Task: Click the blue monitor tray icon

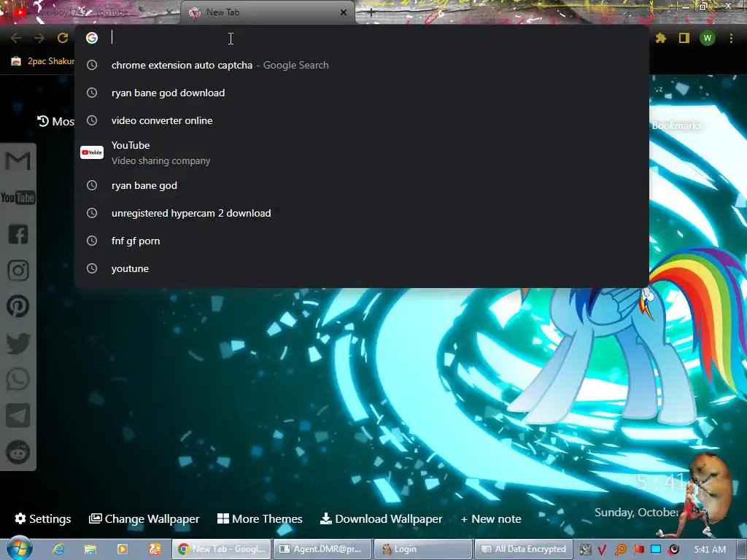Action: 656,550
